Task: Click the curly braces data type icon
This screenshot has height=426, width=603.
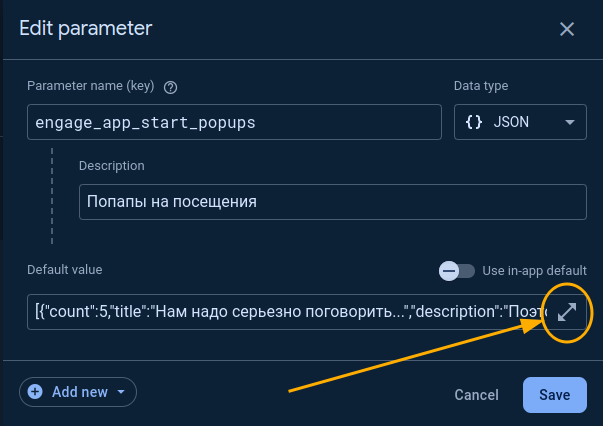Action: click(474, 122)
